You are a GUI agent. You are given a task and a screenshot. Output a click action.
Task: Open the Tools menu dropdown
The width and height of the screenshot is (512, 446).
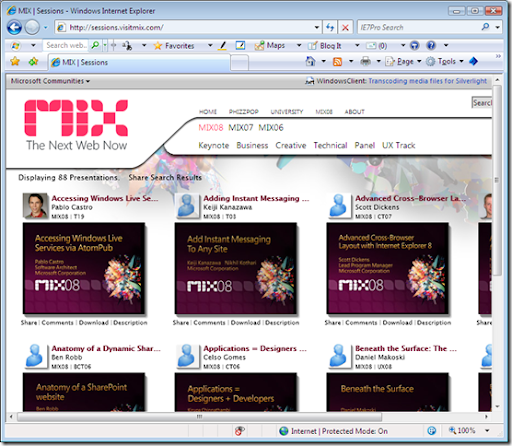click(x=445, y=61)
